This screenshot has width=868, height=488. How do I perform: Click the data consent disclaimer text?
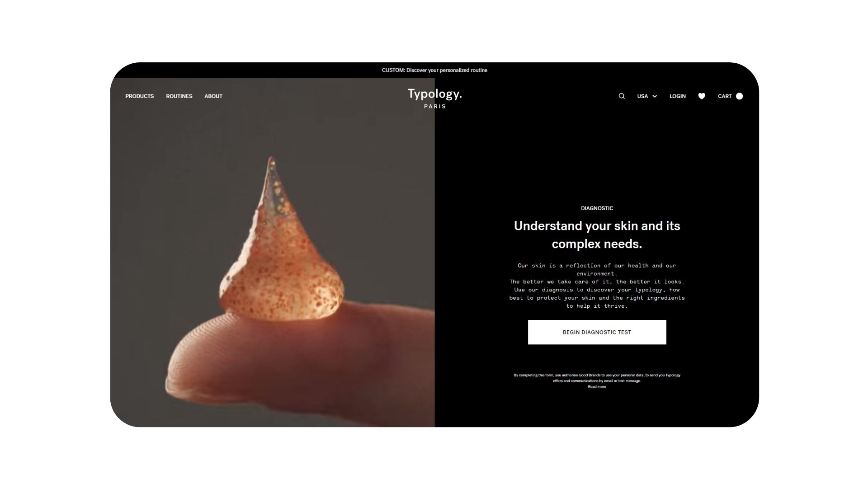click(597, 378)
